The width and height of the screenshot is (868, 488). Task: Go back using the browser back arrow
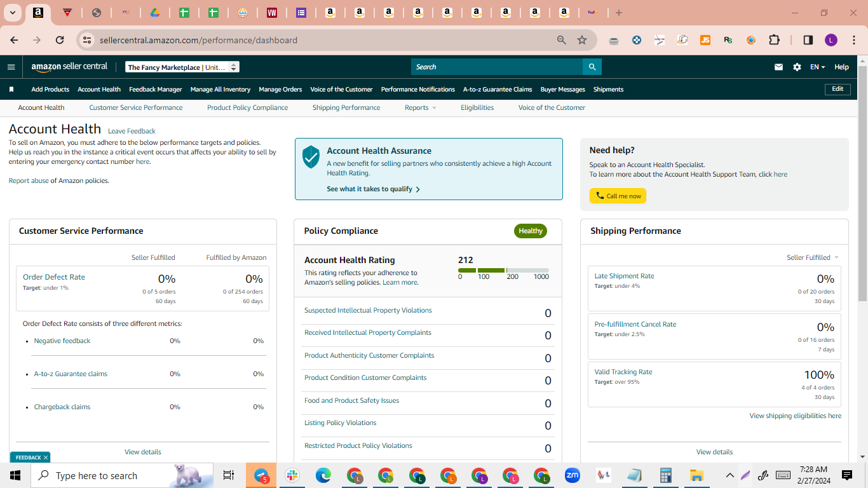[x=14, y=40]
